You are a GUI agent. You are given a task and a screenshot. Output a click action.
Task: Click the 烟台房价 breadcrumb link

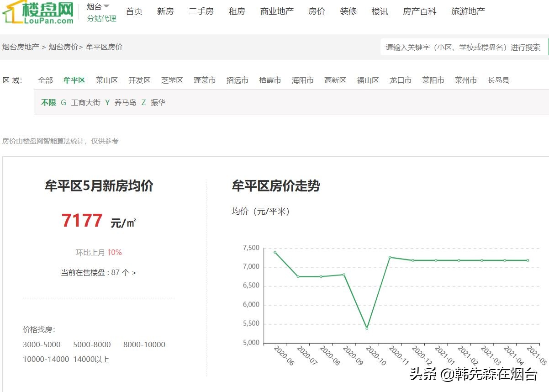[64, 47]
